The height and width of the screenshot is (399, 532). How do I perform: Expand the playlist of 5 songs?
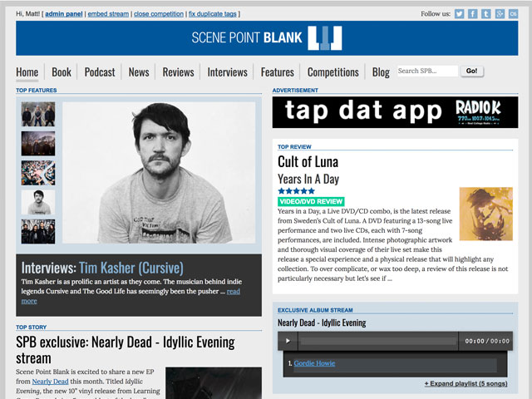point(465,384)
